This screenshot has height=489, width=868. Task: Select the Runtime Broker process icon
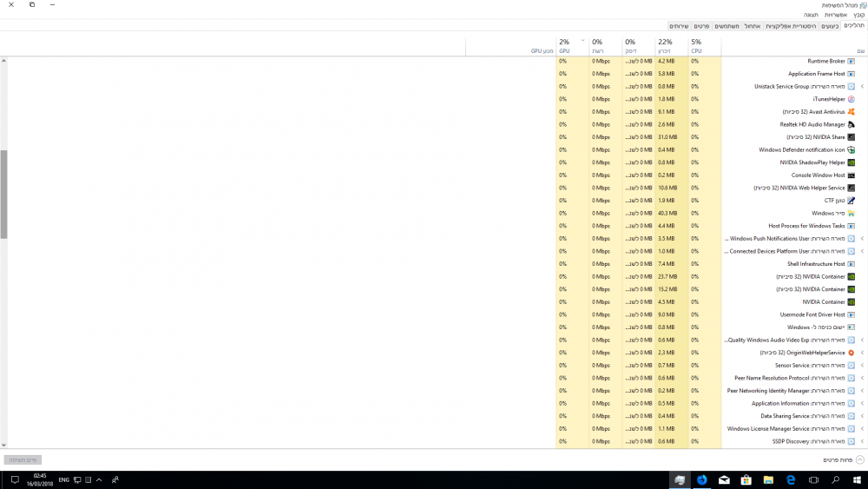click(x=852, y=61)
